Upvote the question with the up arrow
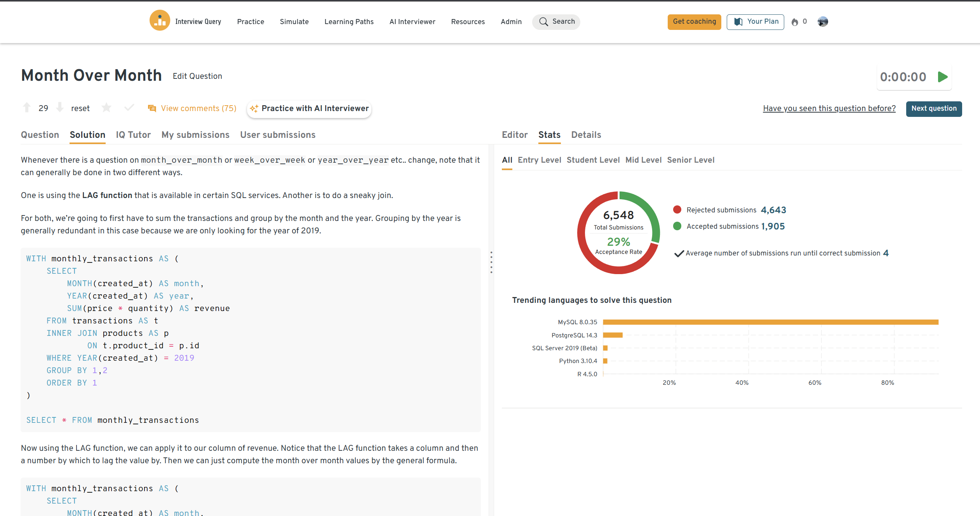Image resolution: width=980 pixels, height=516 pixels. point(27,108)
